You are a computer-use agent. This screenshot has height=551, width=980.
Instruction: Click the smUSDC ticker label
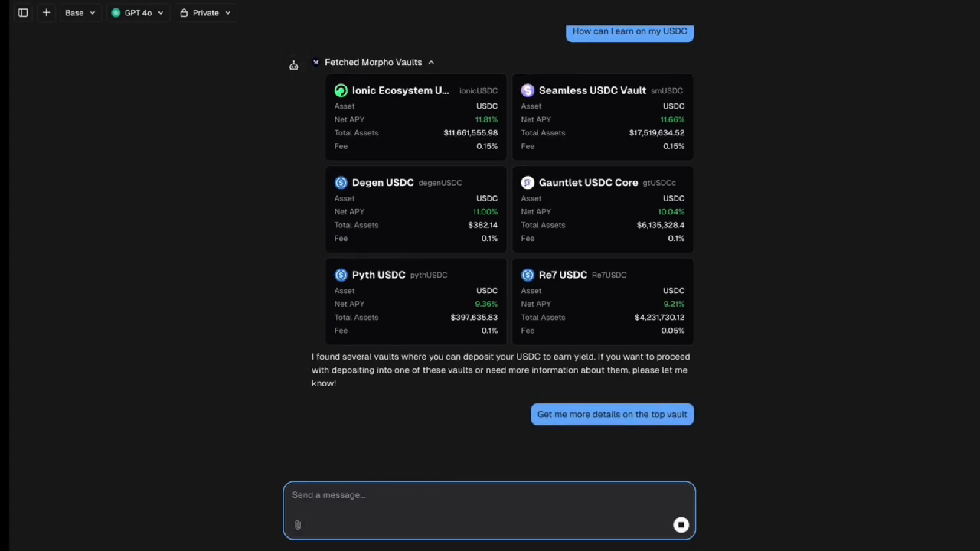click(667, 91)
